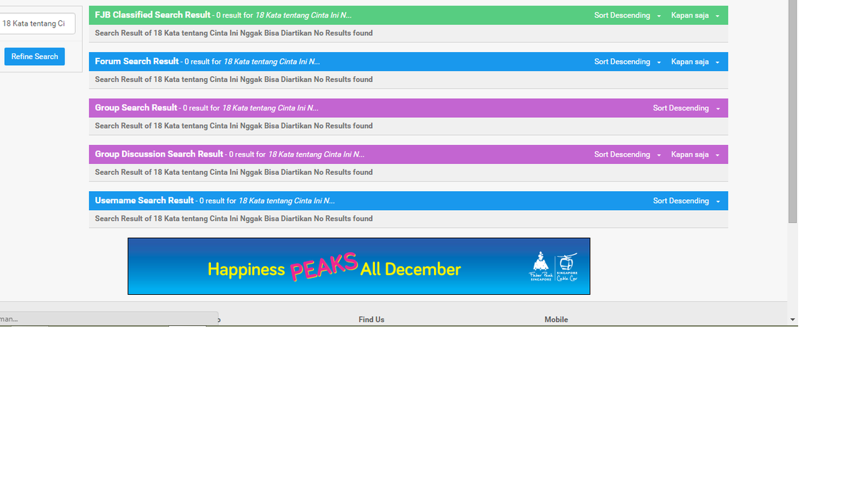Click the No Results message under FJB Classified
The width and height of the screenshot is (868, 488).
pos(234,33)
